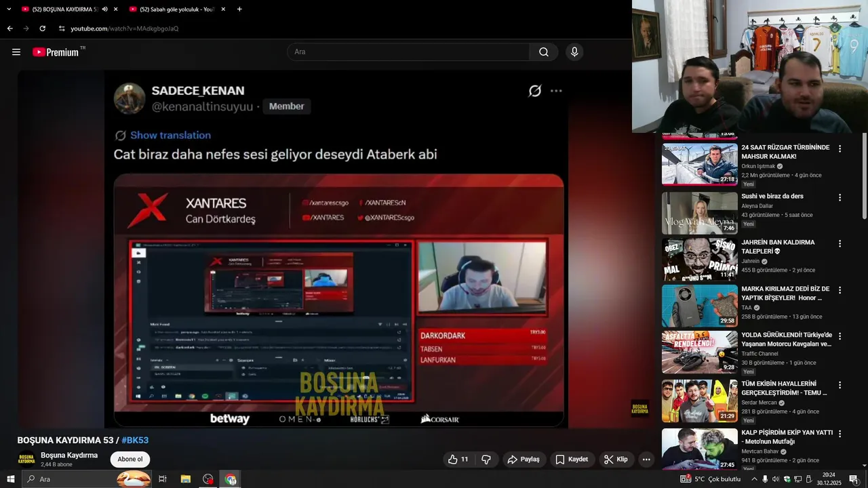Viewport: 868px width, 488px height.
Task: Open options for KALP PİŞİRDİM video
Action: click(840, 434)
